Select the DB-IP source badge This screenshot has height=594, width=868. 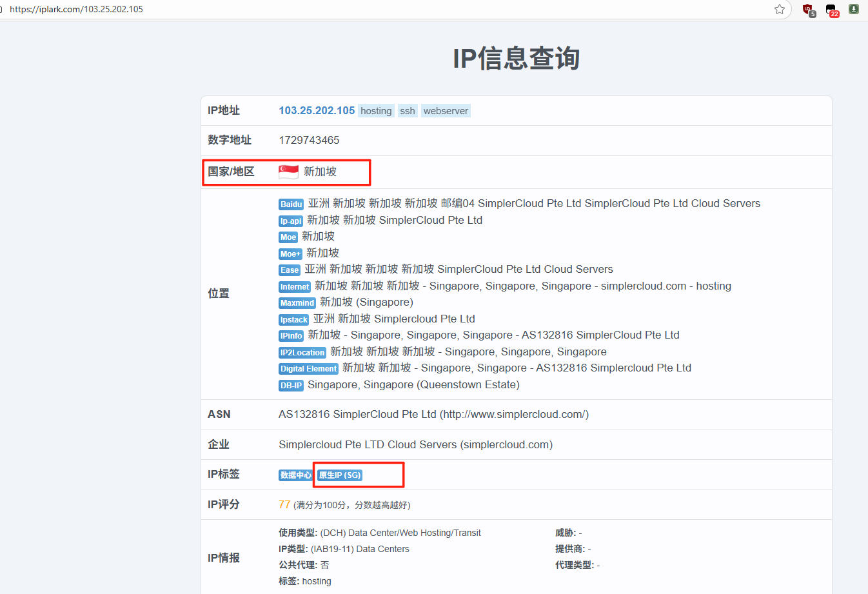291,386
